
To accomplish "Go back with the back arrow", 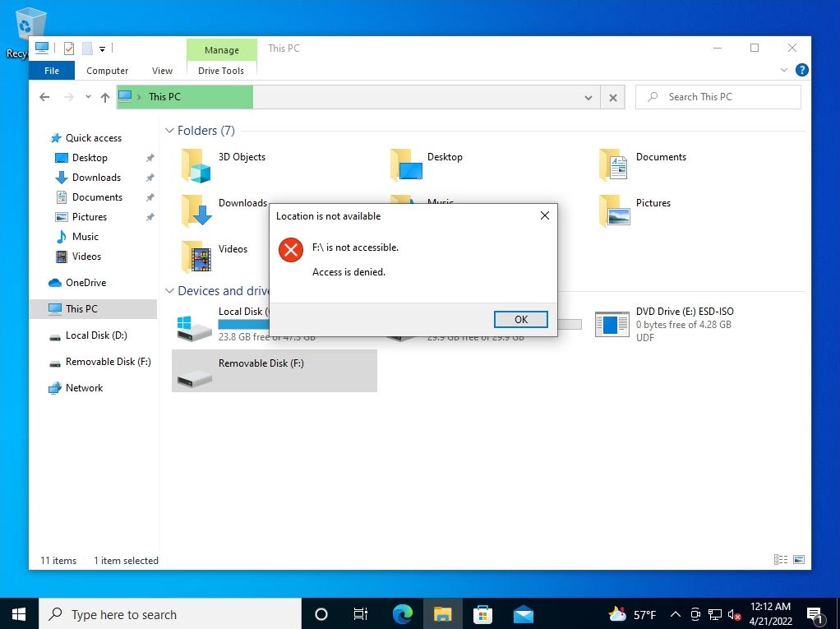I will pos(44,97).
